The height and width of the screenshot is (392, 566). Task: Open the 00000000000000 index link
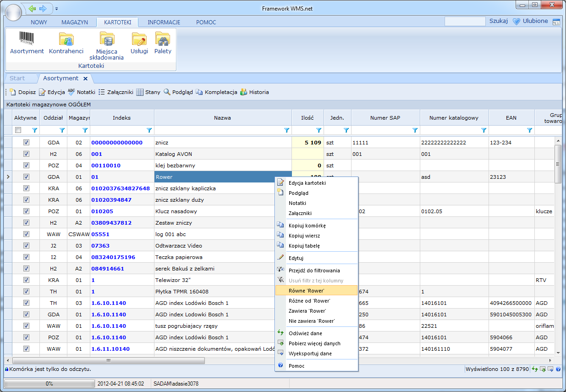point(117,143)
